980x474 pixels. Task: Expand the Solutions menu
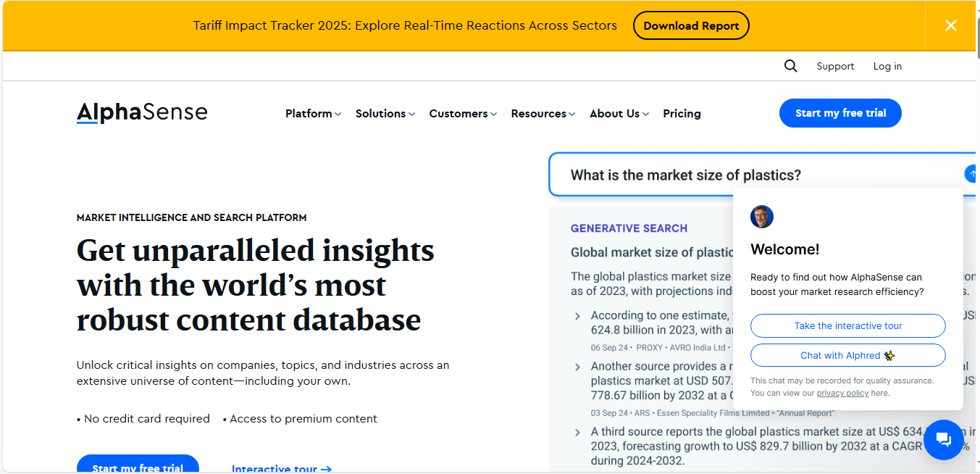(x=385, y=113)
